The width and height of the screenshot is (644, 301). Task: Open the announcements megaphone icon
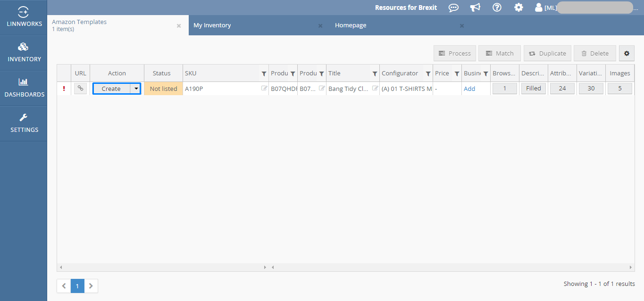475,8
